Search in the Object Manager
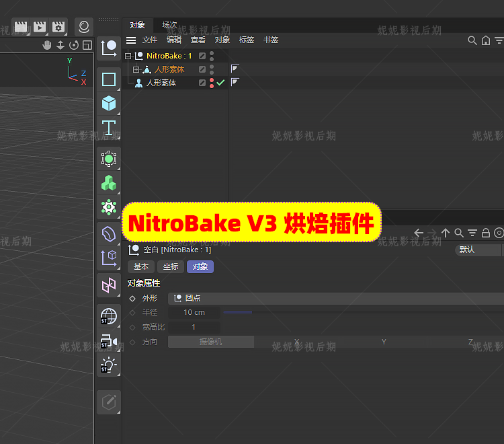 (x=472, y=40)
